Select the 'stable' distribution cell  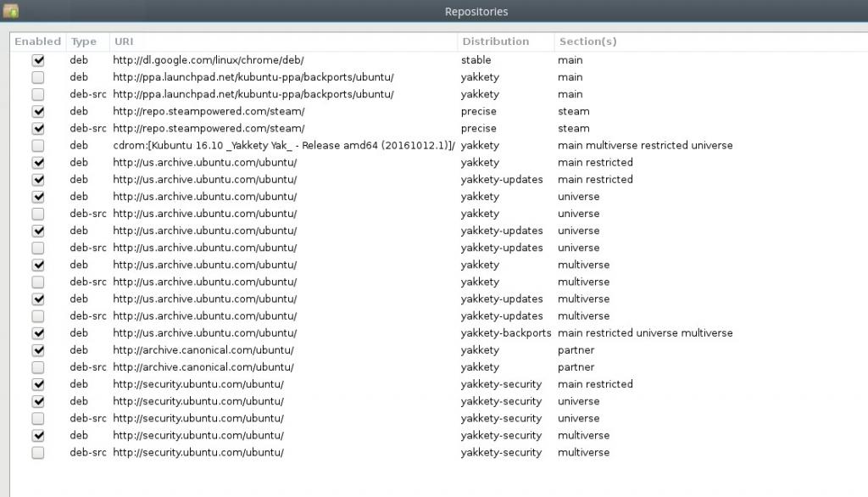click(476, 60)
